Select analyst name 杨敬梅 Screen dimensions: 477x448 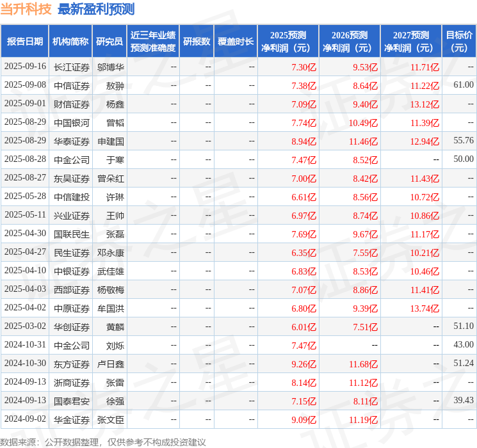coord(110,290)
